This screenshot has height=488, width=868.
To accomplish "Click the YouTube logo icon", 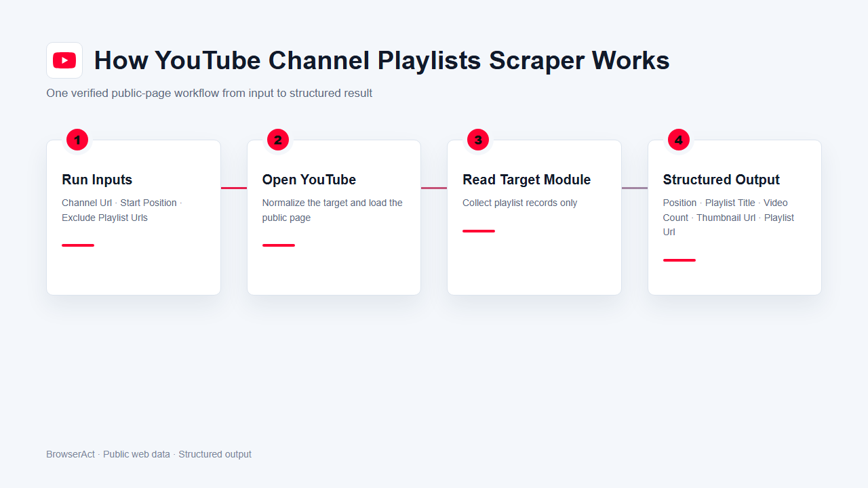I will tap(64, 60).
